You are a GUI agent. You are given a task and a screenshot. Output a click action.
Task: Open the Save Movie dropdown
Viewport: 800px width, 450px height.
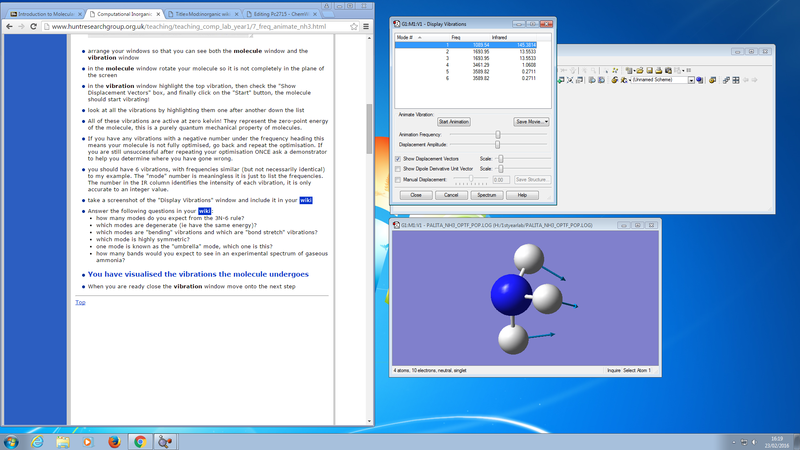(531, 120)
